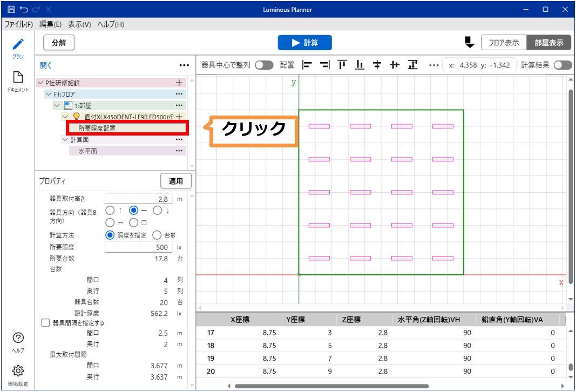
Task: Click the download arrow icon beside フロア表示
Action: pos(469,43)
